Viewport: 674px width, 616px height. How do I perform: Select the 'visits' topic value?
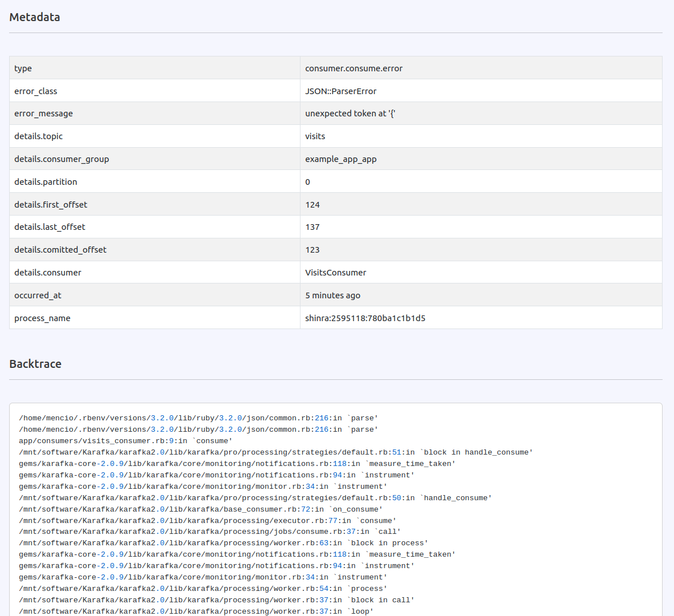(315, 136)
